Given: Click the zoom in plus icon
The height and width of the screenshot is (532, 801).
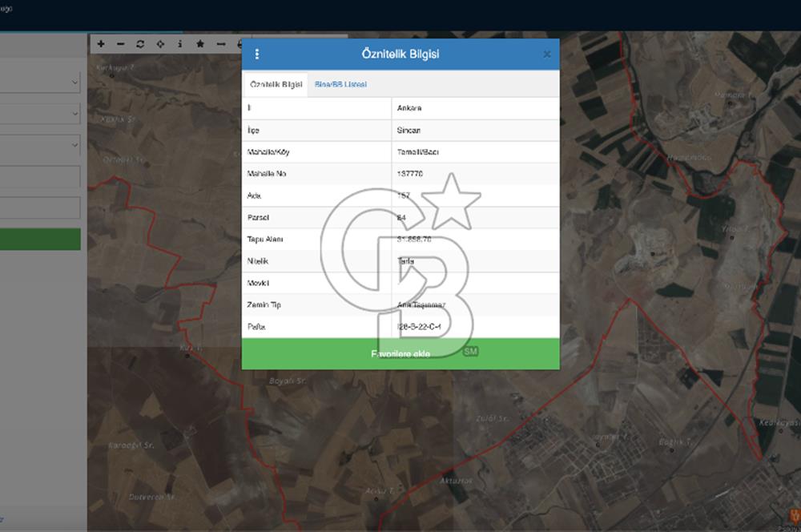Looking at the screenshot, I should point(101,44).
